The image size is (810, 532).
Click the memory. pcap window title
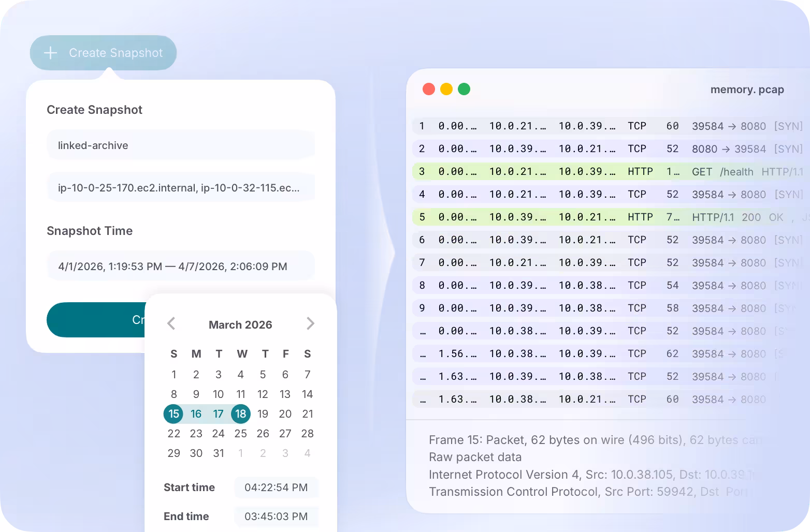[x=747, y=90]
